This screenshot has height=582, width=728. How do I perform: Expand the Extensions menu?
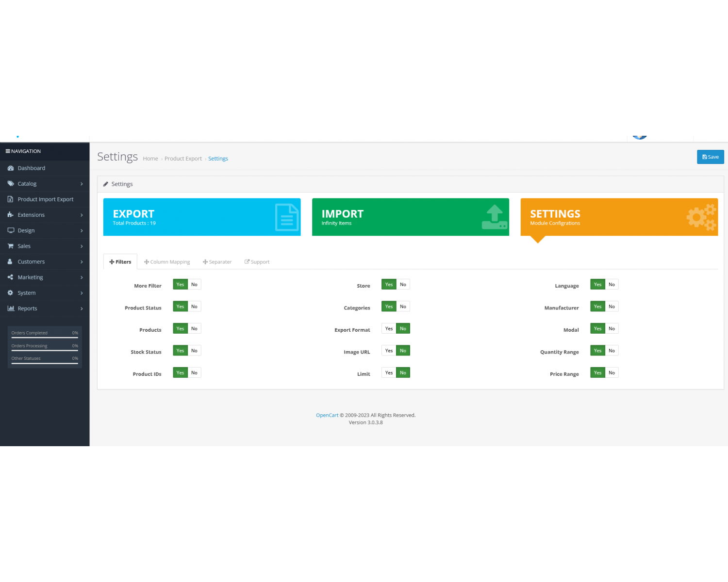32,214
